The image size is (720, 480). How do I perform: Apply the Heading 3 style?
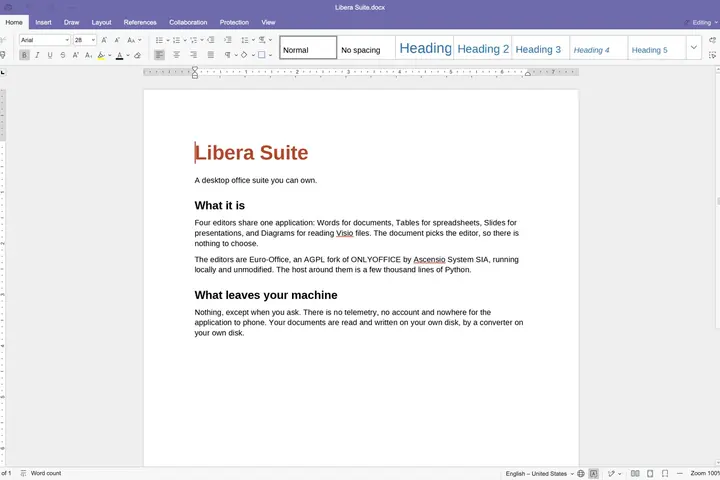tap(540, 47)
